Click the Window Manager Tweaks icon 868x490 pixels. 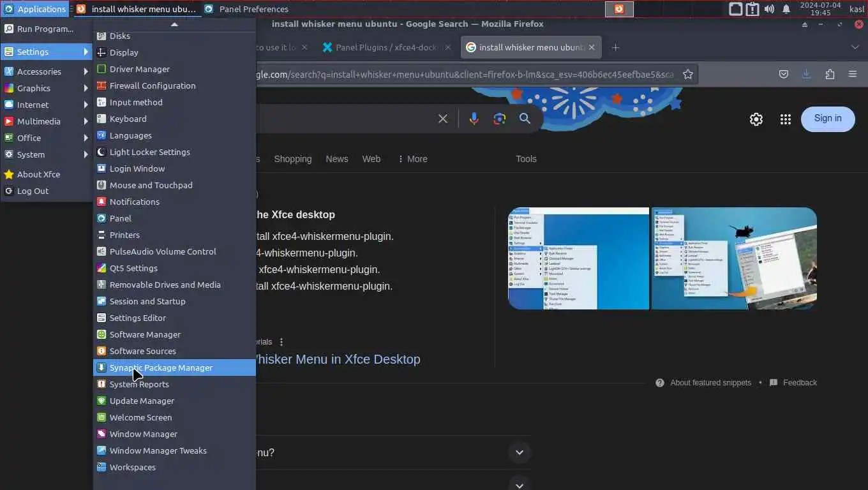pos(101,450)
